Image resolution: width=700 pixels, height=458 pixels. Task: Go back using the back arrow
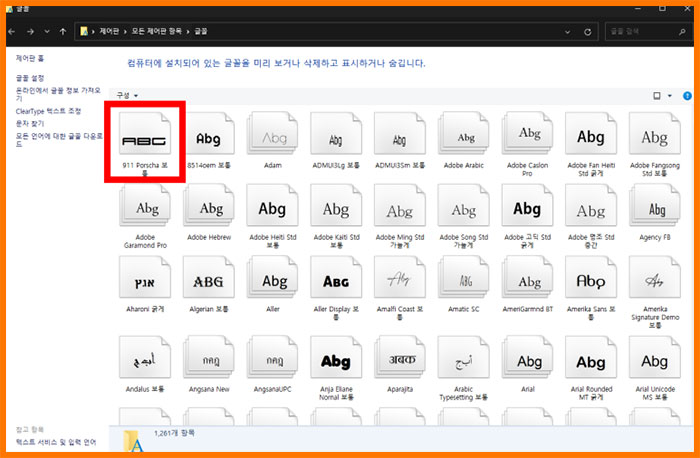pyautogui.click(x=12, y=32)
